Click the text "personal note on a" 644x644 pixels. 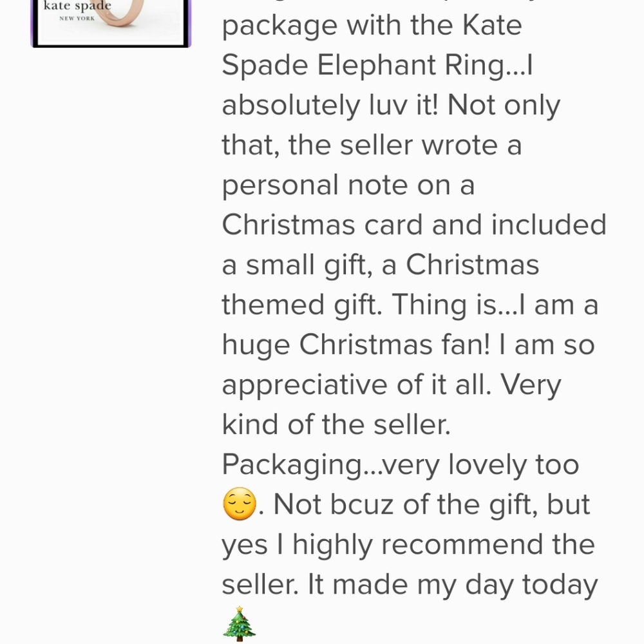(x=348, y=185)
